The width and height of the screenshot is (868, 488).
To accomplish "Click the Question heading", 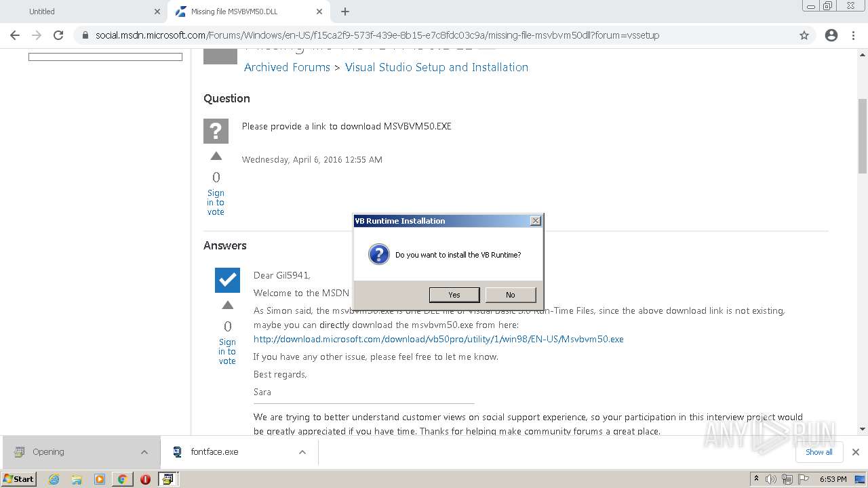I will [226, 98].
